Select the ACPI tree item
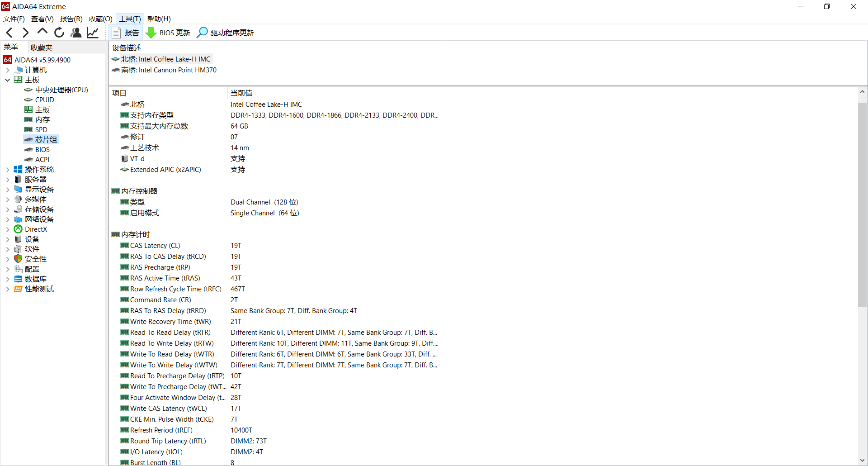Image resolution: width=868 pixels, height=466 pixels. (x=42, y=160)
